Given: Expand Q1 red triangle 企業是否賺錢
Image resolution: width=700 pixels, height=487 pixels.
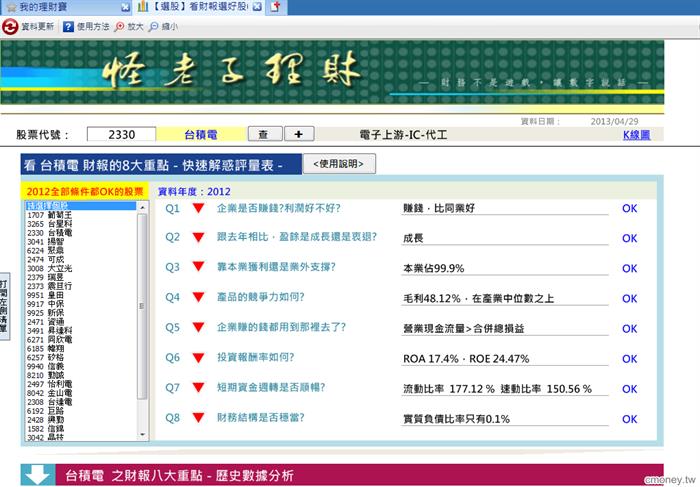Looking at the screenshot, I should point(199,208).
